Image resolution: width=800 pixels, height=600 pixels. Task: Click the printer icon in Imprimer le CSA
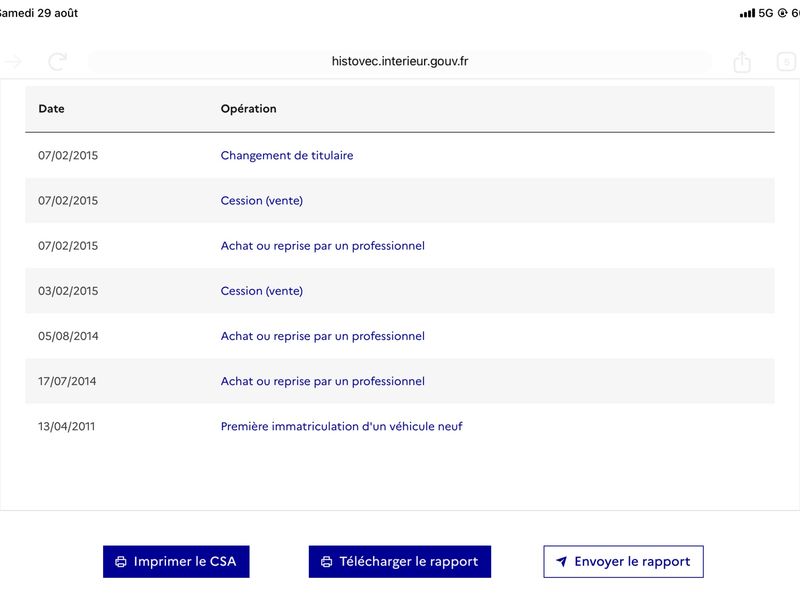pos(121,562)
